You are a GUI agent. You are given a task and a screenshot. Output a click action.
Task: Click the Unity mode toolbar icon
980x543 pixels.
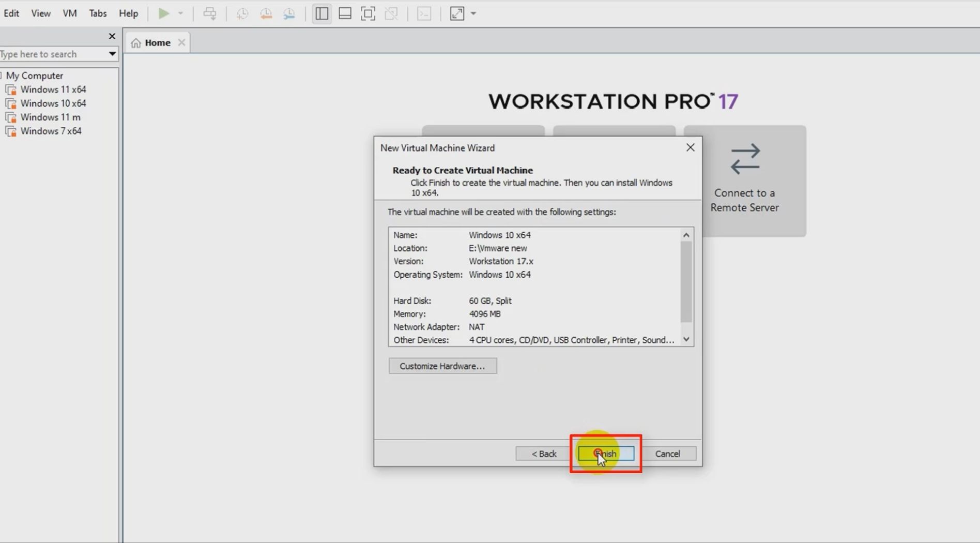(391, 13)
